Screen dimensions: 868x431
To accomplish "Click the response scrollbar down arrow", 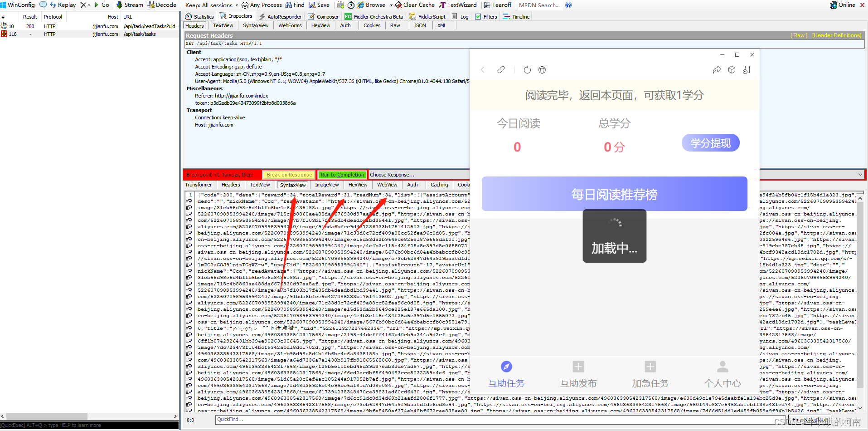I will [860, 408].
